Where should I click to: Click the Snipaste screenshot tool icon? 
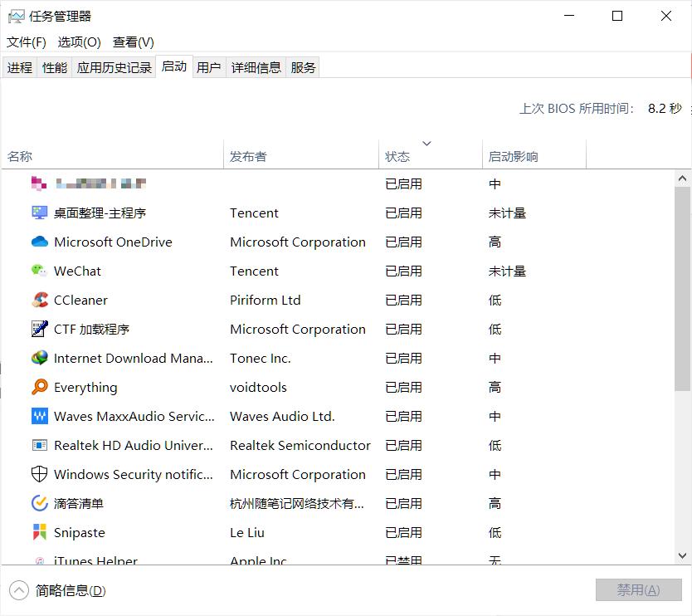(39, 532)
